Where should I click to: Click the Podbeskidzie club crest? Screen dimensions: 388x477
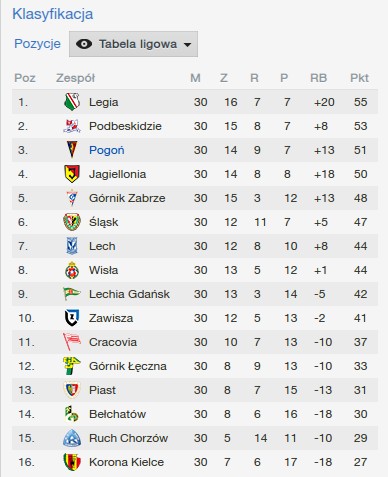pos(72,126)
